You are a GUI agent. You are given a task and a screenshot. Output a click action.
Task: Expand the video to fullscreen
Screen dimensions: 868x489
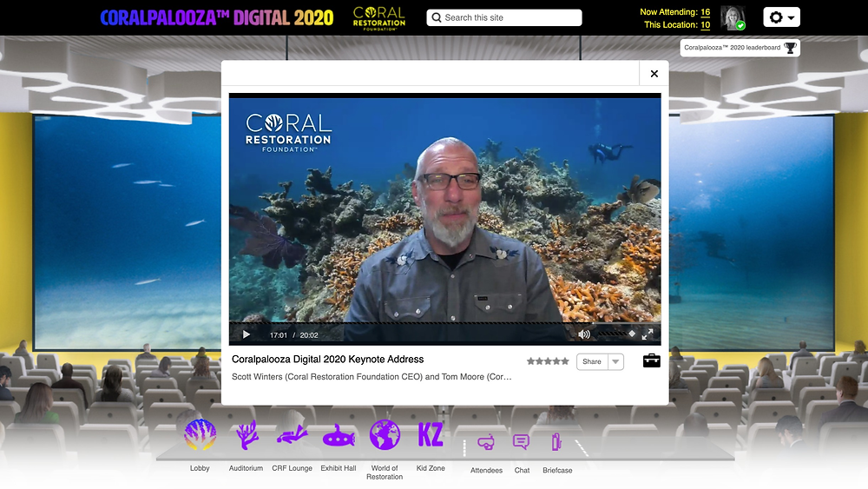tap(648, 334)
